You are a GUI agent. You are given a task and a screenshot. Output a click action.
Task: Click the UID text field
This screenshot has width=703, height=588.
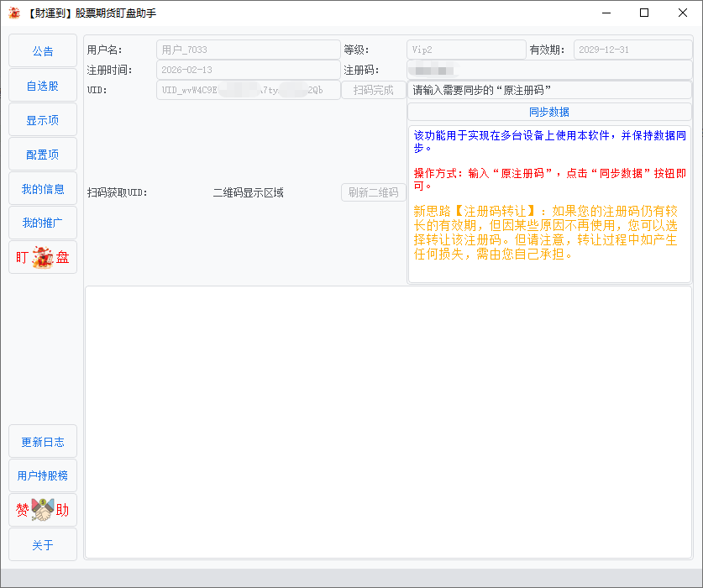(248, 90)
